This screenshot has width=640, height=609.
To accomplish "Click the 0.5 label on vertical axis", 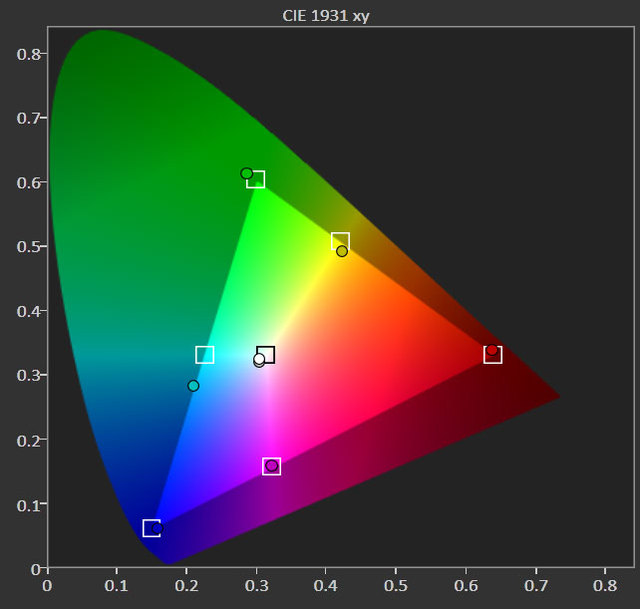I will [x=28, y=247].
